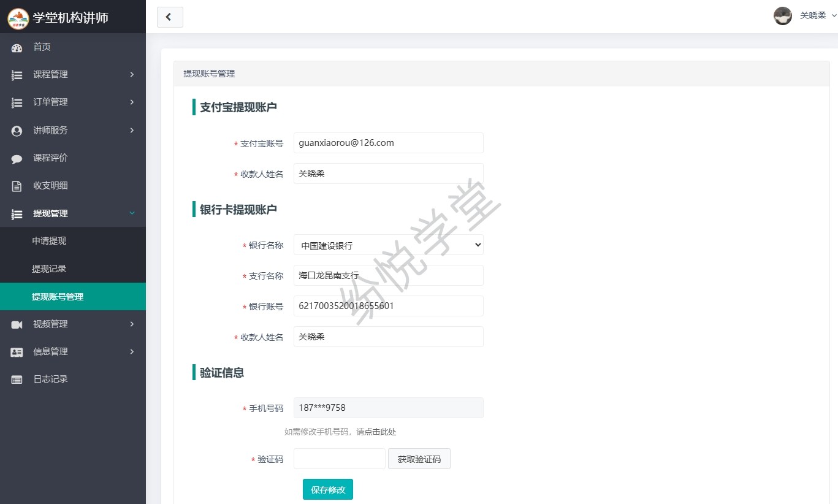Click the video management camera icon
Screen dimensions: 838x504
tap(17, 324)
